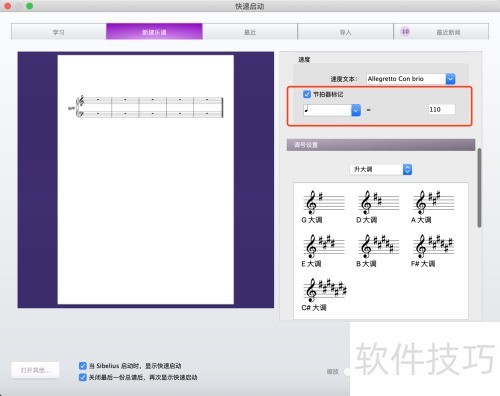This screenshot has height=396, width=500.
Task: Click the settings panel vertical scrollbar
Action: pos(479,188)
